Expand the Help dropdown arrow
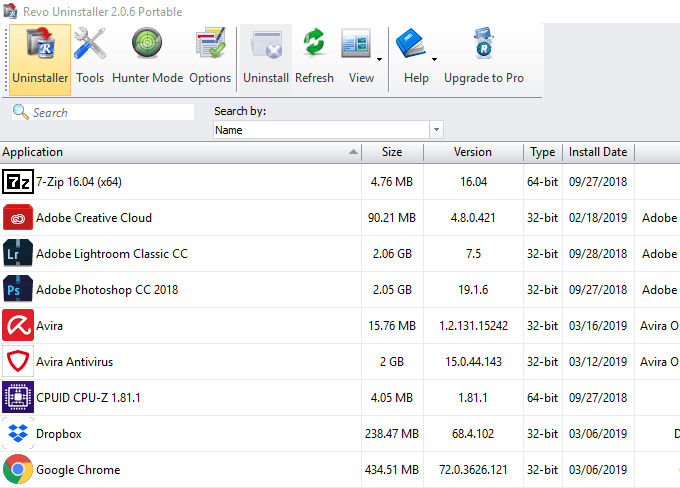680x488 pixels. tap(434, 59)
